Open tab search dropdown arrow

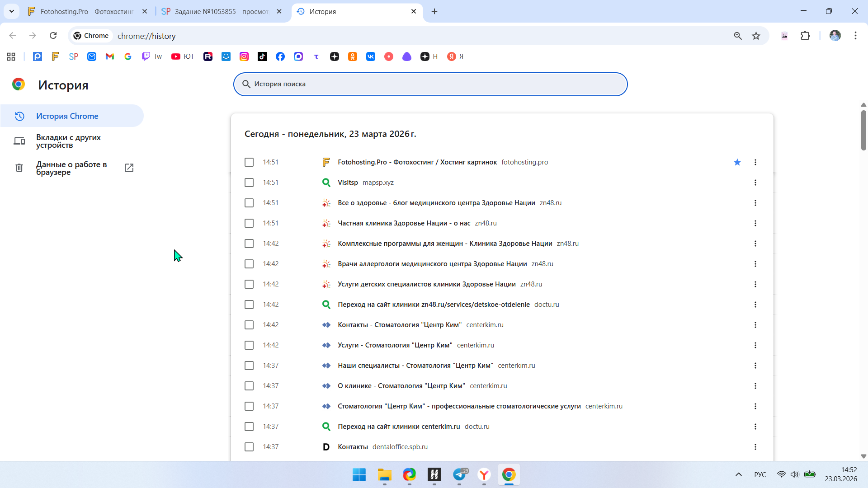[12, 11]
